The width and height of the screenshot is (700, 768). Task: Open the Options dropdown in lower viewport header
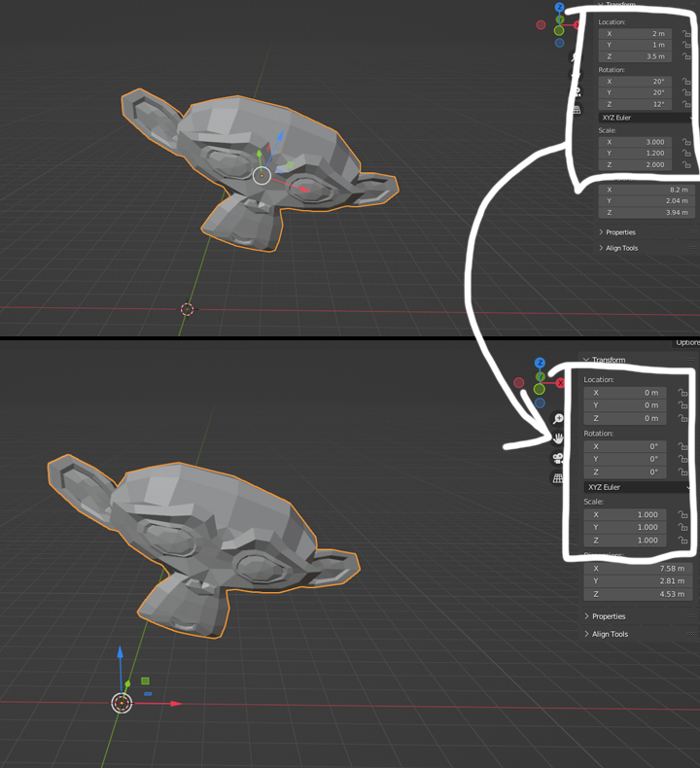click(686, 342)
